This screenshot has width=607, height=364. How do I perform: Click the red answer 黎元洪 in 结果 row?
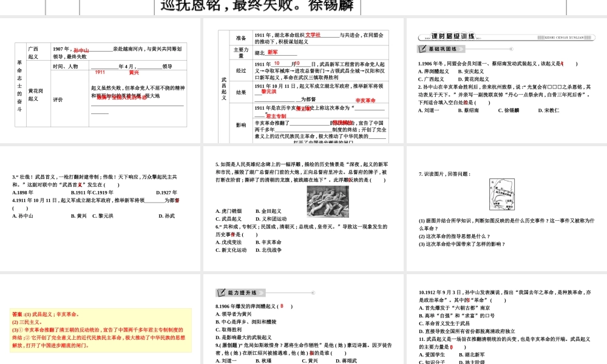(269, 92)
